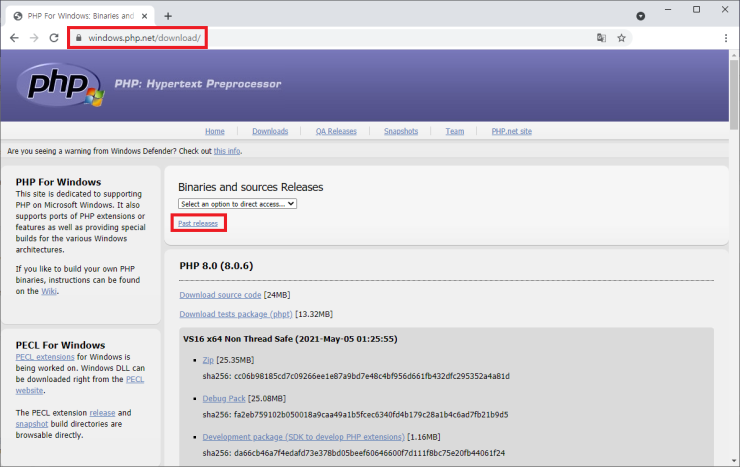Viewport: 740px width, 467px height.
Task: Download the Zip for VS16 x64 NTS
Action: 208,359
